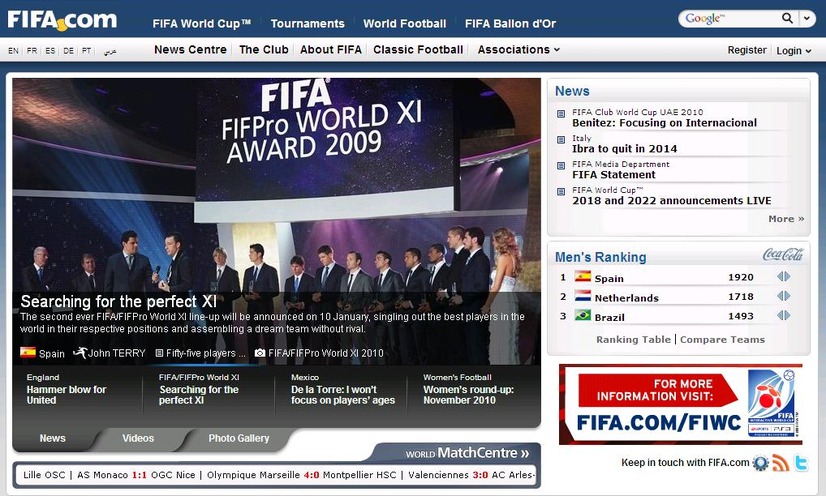Click the FIFA.COM/FIWC banner ad
The image size is (826, 496).
(x=681, y=404)
